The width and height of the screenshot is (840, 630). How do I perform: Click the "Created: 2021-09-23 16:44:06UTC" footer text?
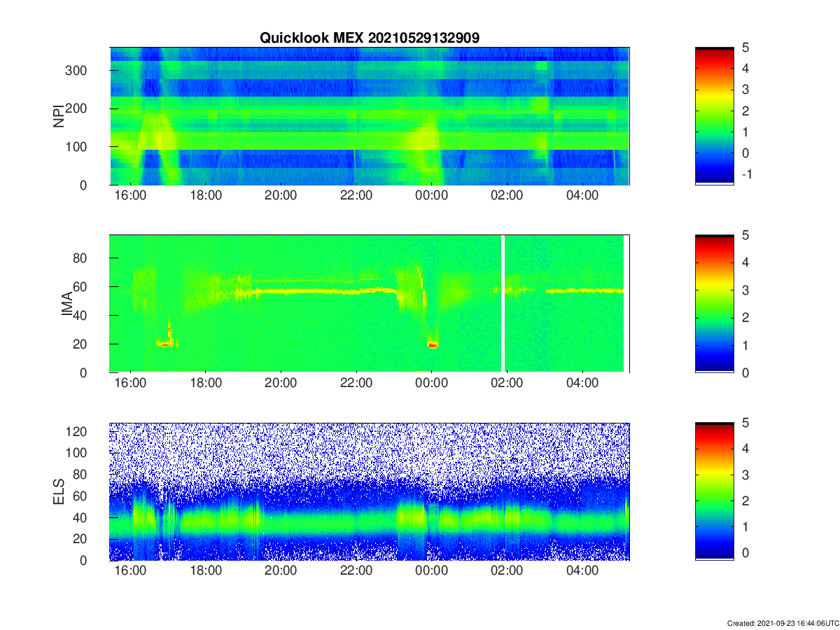782,623
